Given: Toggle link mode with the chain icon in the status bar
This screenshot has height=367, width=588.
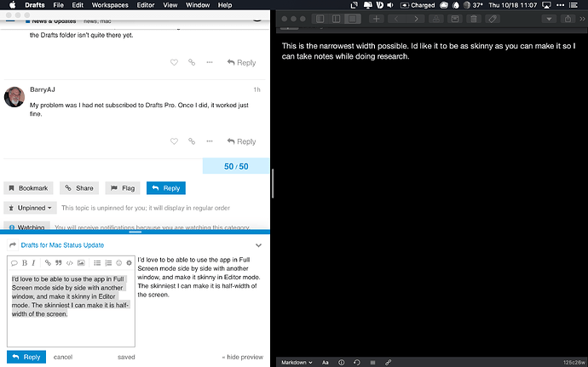Looking at the screenshot, I should click(388, 363).
